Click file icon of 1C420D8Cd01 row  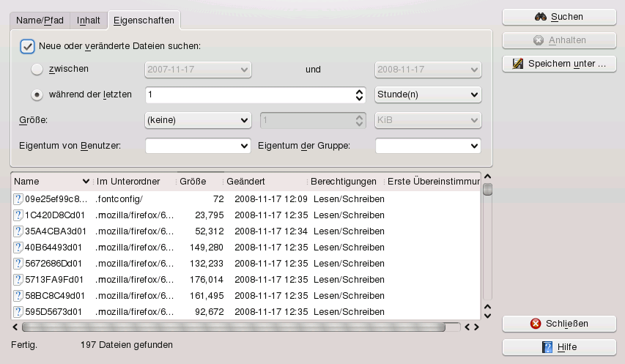(x=18, y=215)
